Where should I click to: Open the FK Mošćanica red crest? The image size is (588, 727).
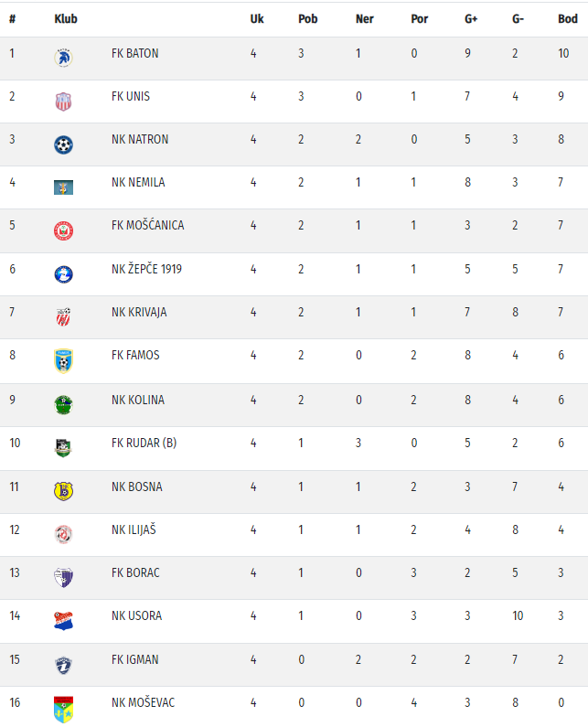pyautogui.click(x=63, y=230)
